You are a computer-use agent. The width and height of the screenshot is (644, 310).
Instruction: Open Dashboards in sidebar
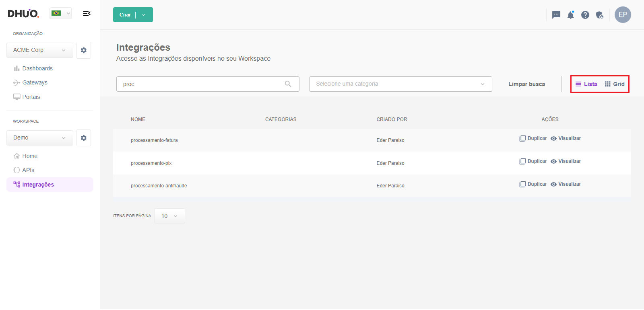tap(33, 68)
